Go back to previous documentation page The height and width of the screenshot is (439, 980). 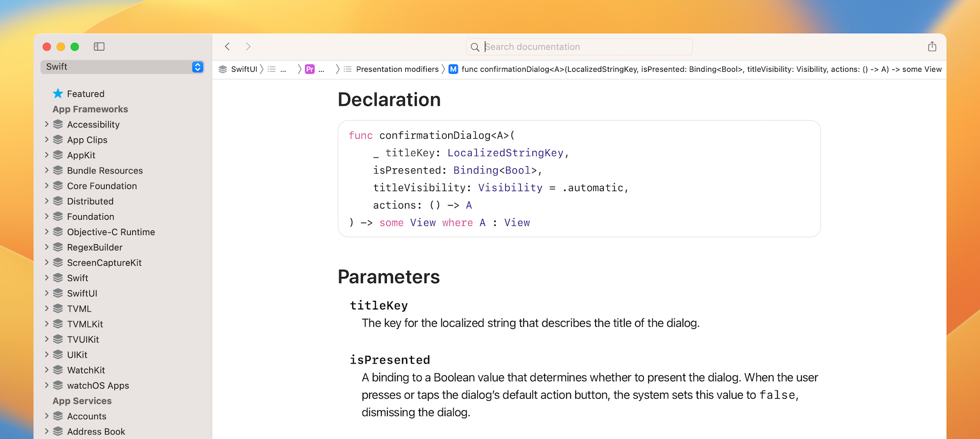point(228,47)
